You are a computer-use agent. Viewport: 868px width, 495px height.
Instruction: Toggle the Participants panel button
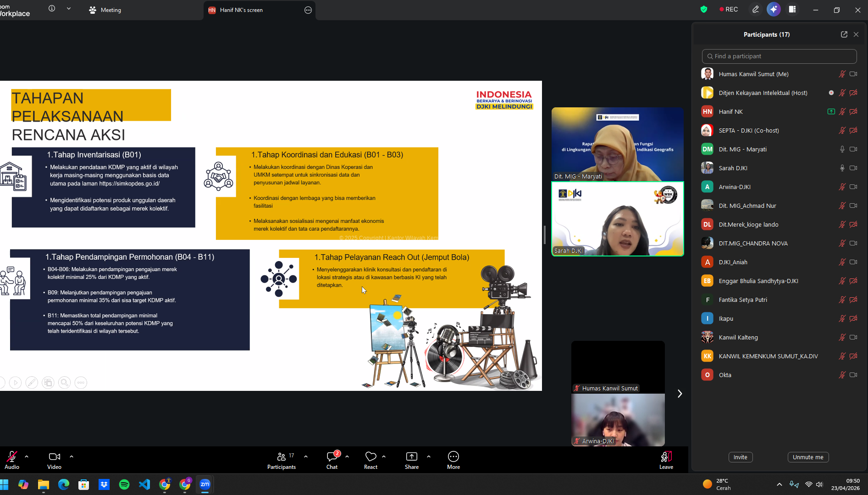[282, 457]
